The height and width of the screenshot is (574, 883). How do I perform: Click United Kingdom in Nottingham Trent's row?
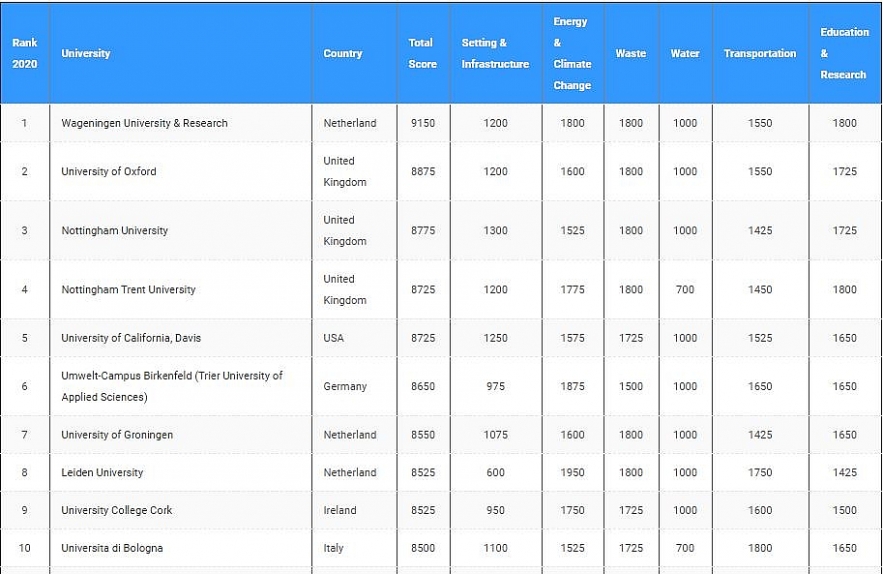[345, 290]
